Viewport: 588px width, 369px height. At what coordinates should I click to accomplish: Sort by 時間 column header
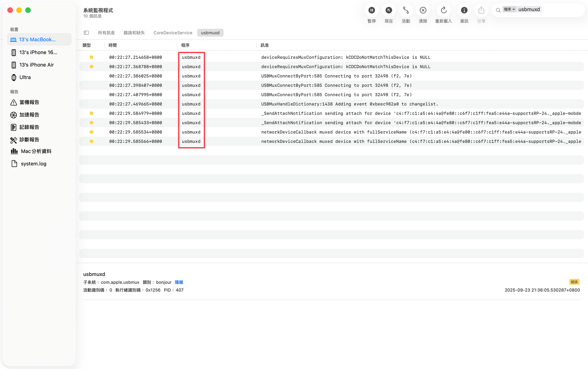(113, 45)
